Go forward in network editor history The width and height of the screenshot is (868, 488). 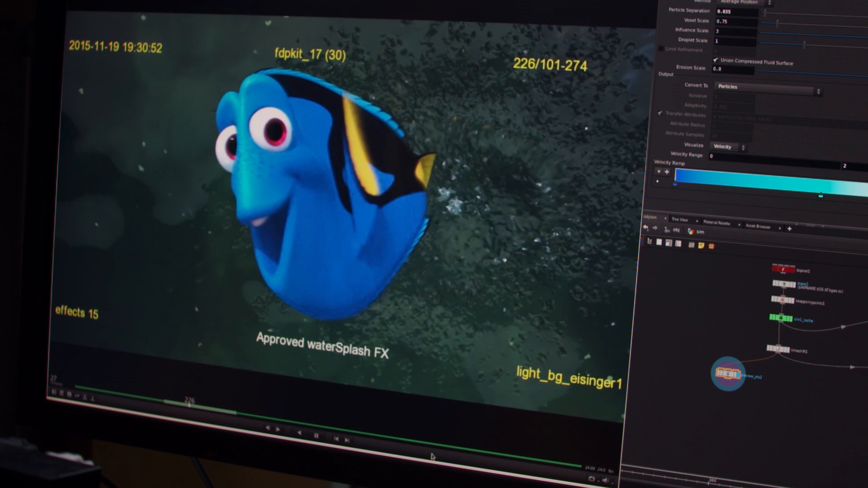(655, 228)
